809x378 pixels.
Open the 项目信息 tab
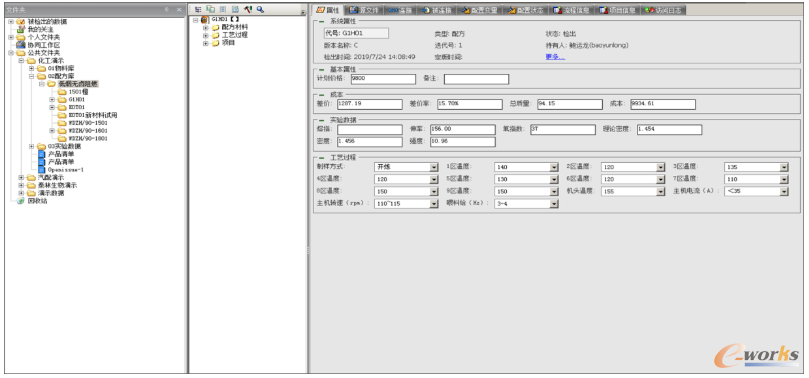[x=618, y=10]
